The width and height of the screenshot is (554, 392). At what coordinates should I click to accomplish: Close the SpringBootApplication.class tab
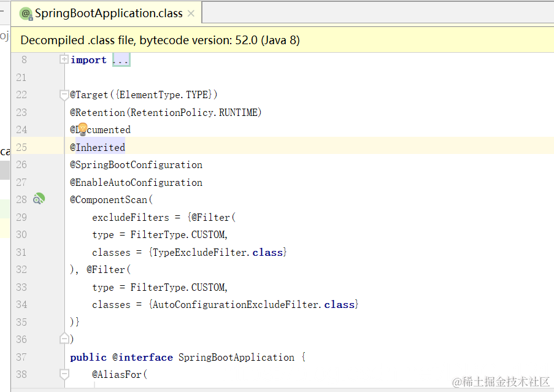point(191,13)
